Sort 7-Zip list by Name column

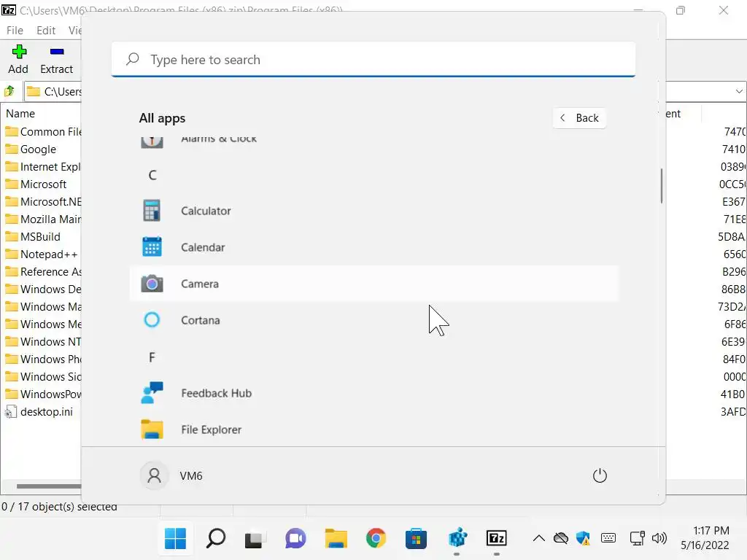[x=20, y=113]
